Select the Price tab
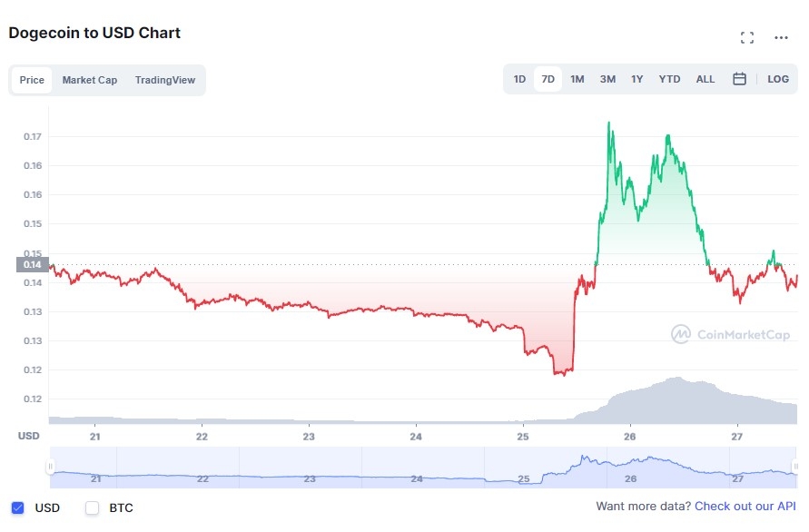The image size is (809, 532). pyautogui.click(x=32, y=80)
